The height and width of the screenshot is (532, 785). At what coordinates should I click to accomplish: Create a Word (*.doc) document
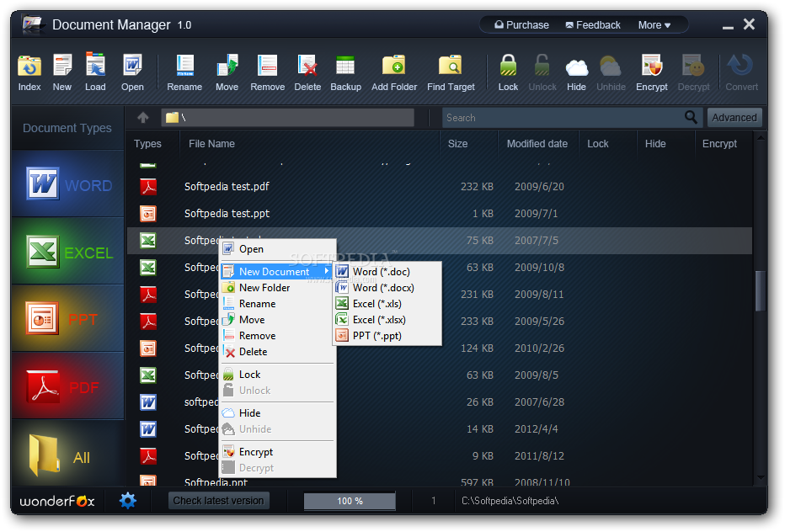[x=387, y=271]
